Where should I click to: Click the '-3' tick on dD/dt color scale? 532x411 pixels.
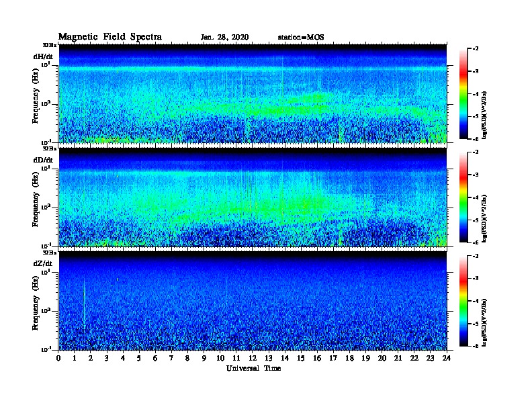point(476,175)
